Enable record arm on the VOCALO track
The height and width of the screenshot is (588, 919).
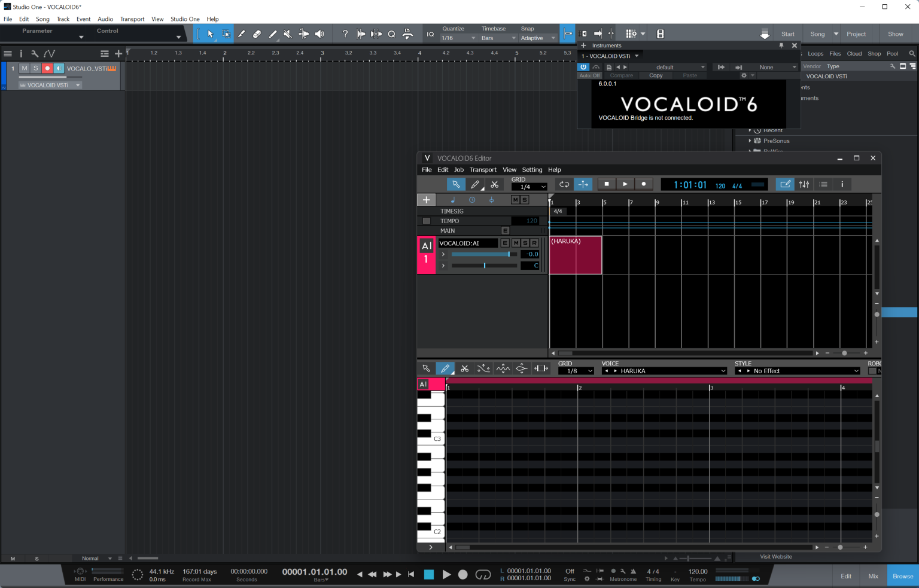coord(47,68)
